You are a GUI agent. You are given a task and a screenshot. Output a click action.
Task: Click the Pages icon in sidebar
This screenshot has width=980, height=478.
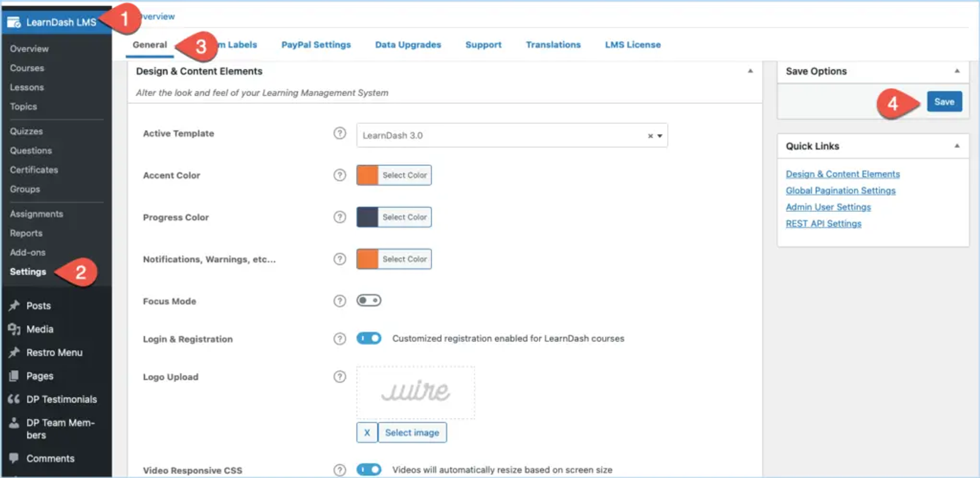point(14,376)
